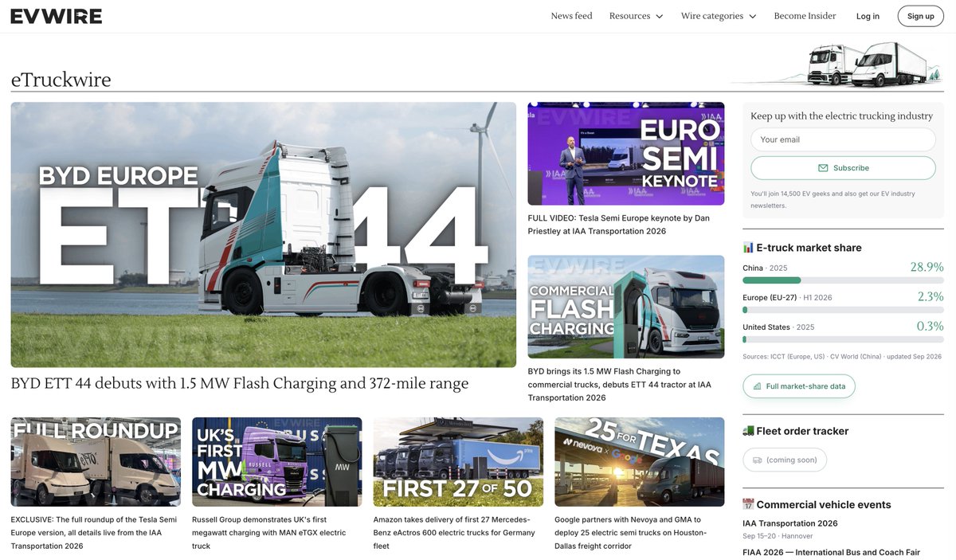
Task: Click the Log in link
Action: pos(868,16)
